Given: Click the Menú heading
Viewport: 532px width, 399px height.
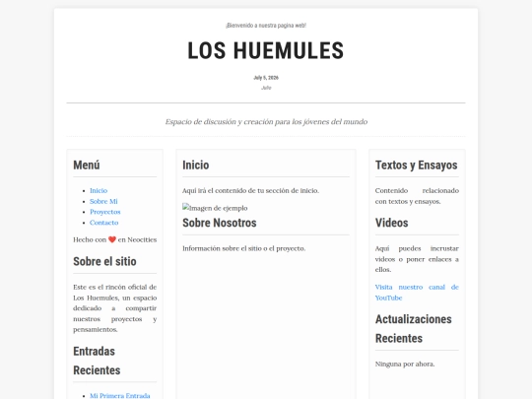Looking at the screenshot, I should (87, 166).
